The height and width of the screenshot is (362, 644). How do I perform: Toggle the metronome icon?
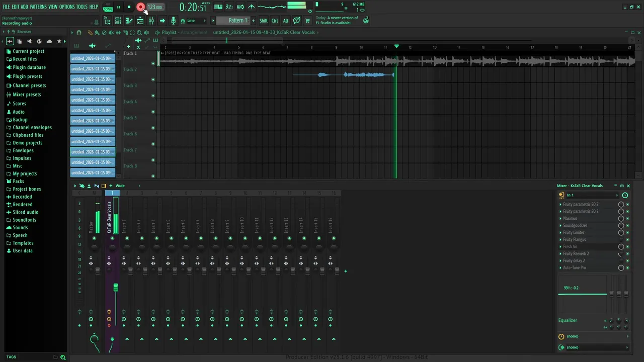point(252,7)
